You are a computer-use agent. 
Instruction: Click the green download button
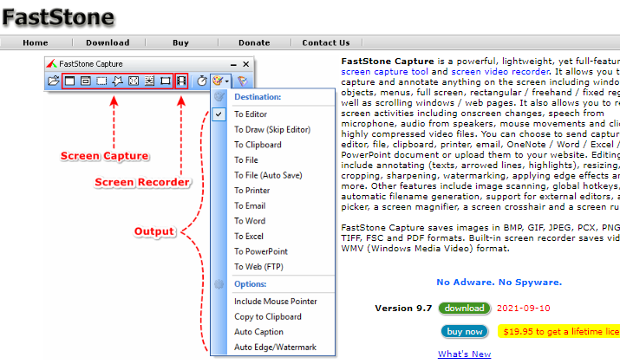(x=465, y=309)
